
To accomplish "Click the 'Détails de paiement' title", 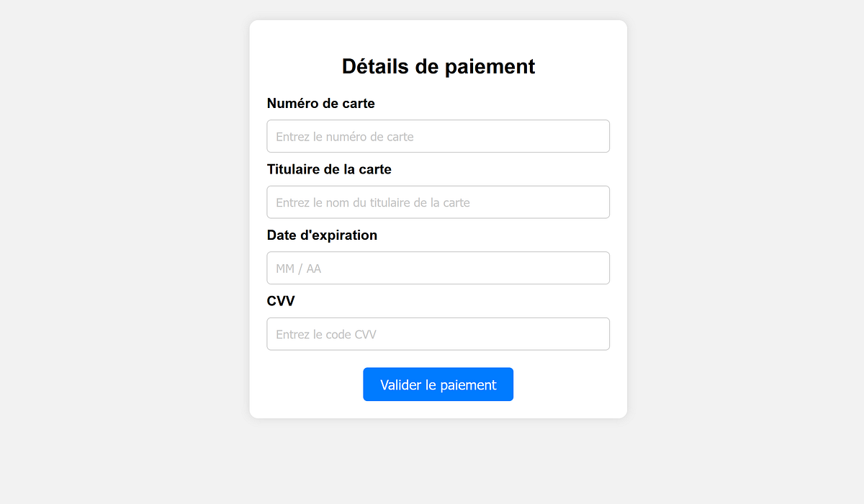I will pos(438,66).
